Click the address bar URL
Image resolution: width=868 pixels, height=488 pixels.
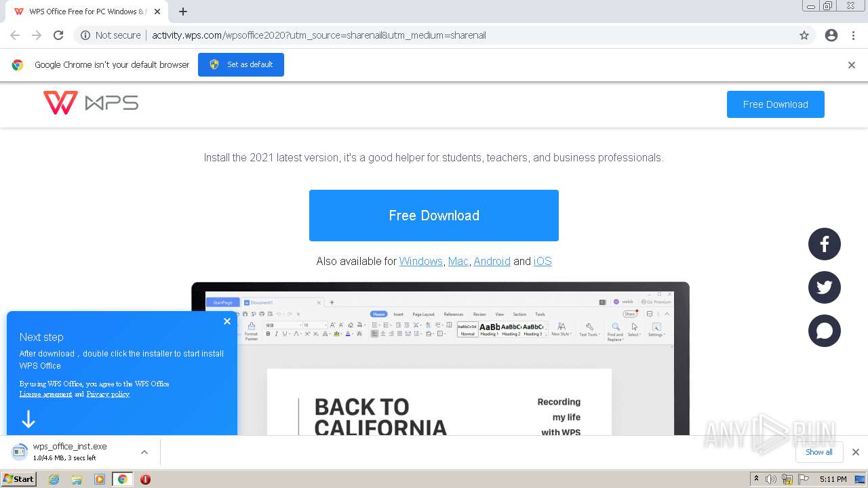coord(319,35)
